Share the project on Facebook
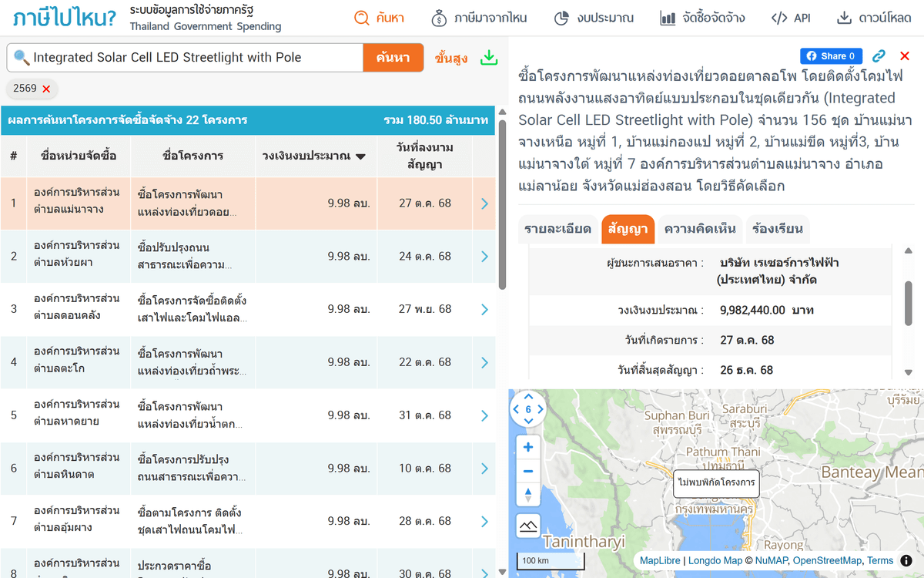 tap(831, 56)
